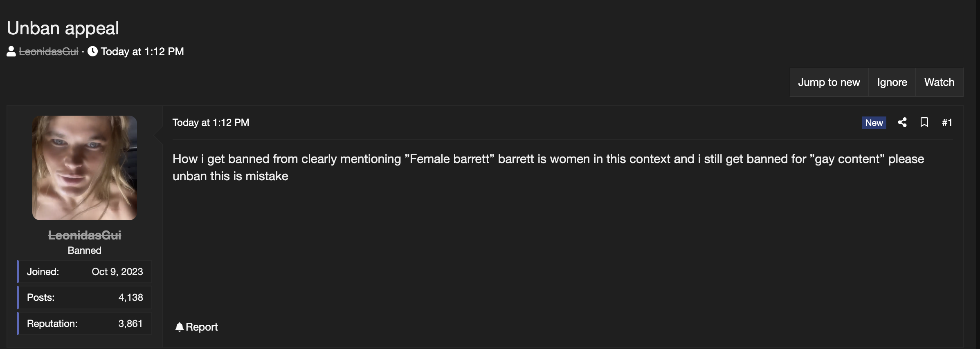Screen dimensions: 980x349
Task: Click the Joined date Oct 9, 2023
Action: coord(117,272)
